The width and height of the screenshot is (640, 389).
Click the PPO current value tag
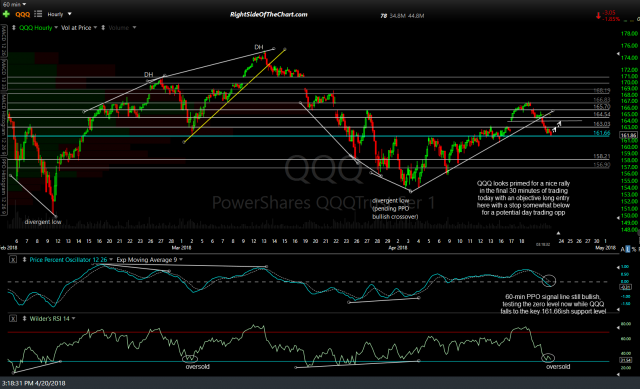[626, 287]
